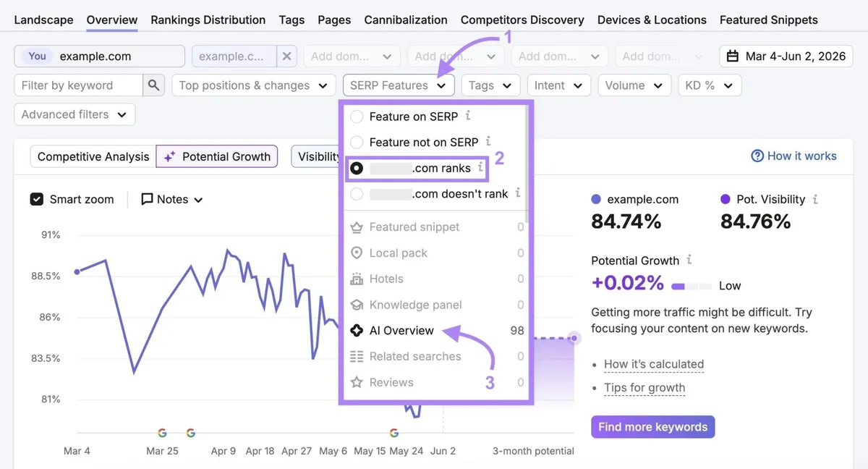Open the How it's calculated link
Viewport: 868px width, 469px height.
pyautogui.click(x=654, y=364)
